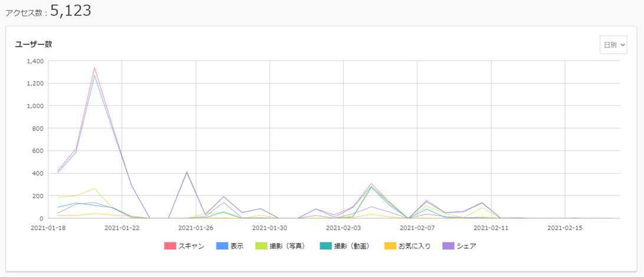Click the 2021-02-15 x-axis date label
Viewport: 644px width, 277px height.
pos(565,227)
